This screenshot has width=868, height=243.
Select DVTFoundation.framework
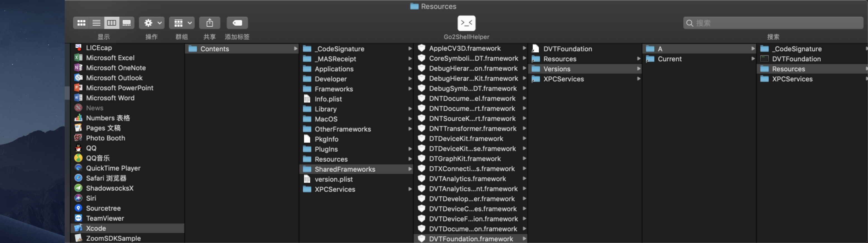point(471,239)
